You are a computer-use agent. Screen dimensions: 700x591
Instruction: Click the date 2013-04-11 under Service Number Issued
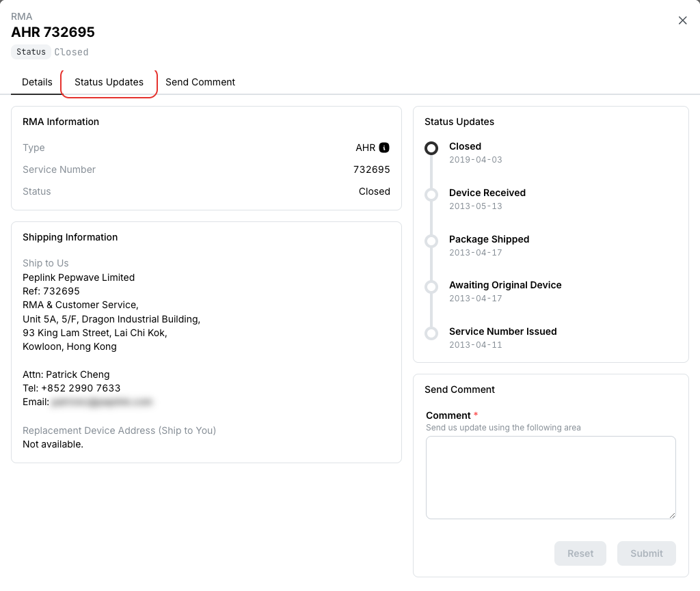pyautogui.click(x=476, y=345)
